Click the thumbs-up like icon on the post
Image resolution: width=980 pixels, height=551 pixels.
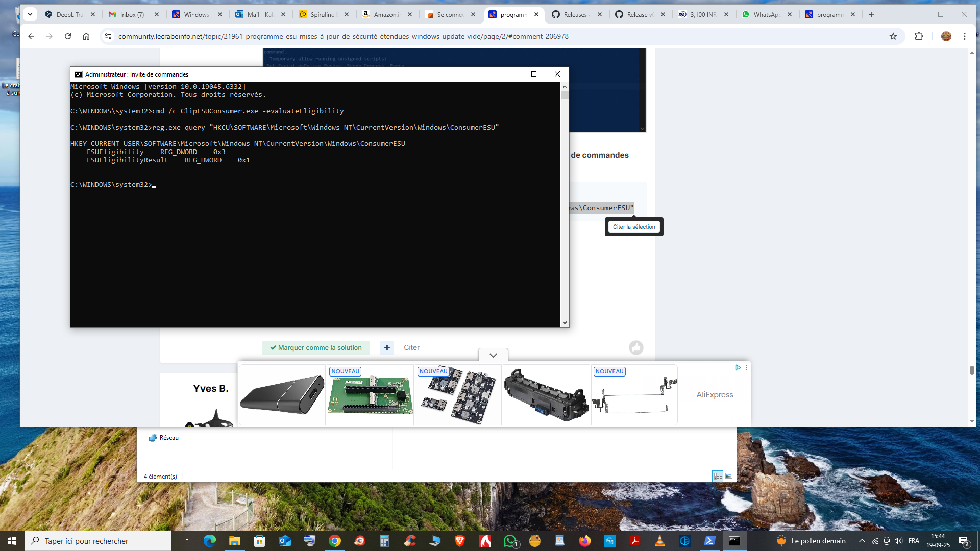[636, 347]
